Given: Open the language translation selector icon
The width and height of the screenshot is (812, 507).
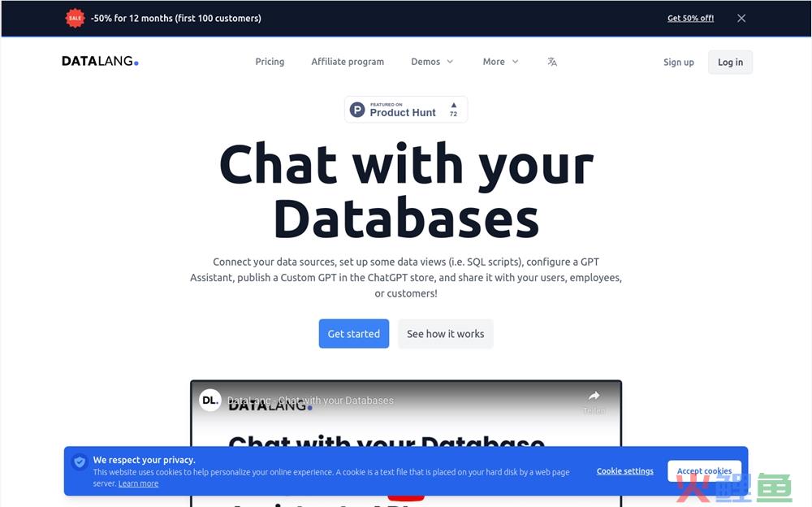Looking at the screenshot, I should point(552,62).
